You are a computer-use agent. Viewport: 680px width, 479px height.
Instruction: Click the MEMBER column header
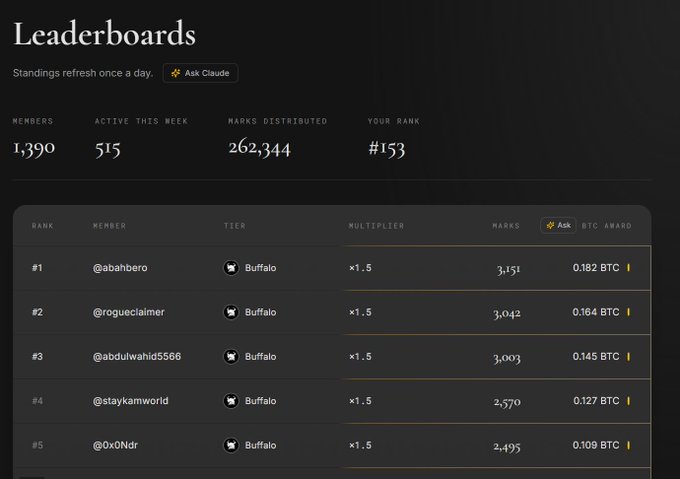[109, 226]
